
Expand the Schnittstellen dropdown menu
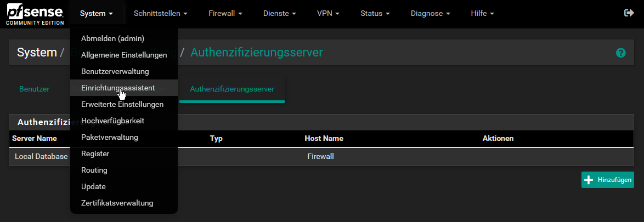(161, 14)
